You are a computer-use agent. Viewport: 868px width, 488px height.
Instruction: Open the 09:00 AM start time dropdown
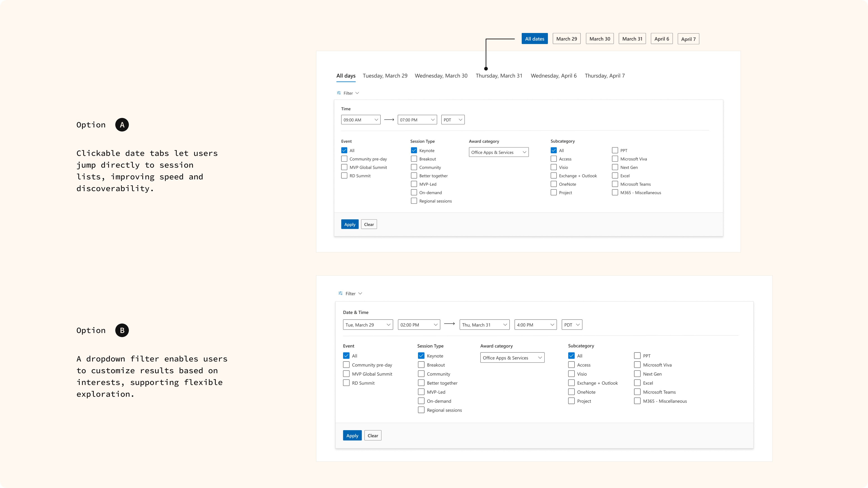point(361,120)
